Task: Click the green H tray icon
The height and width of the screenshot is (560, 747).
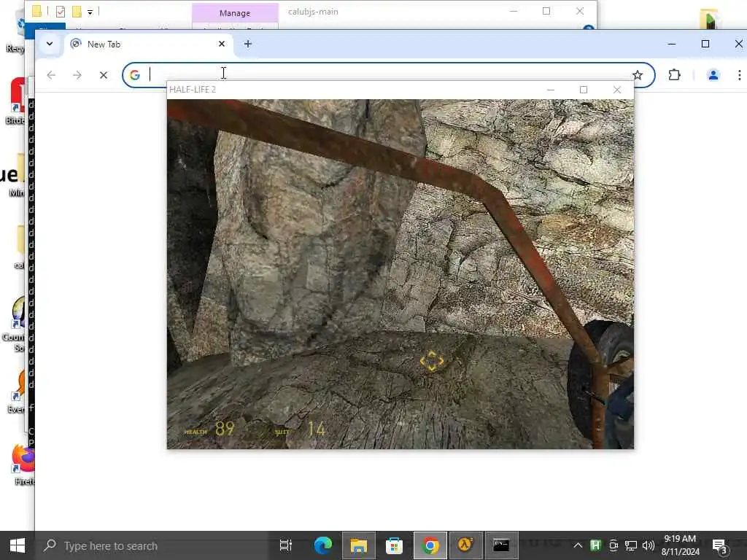Action: pos(595,545)
